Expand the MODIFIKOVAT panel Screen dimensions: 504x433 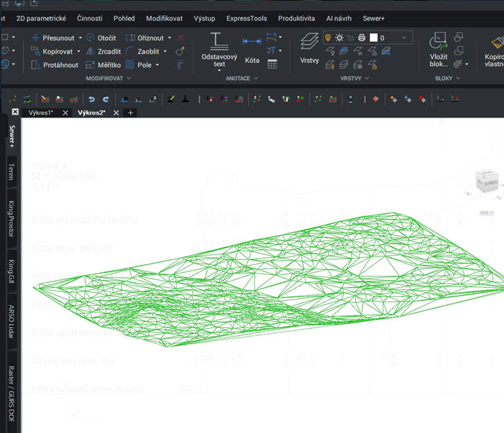tap(129, 79)
